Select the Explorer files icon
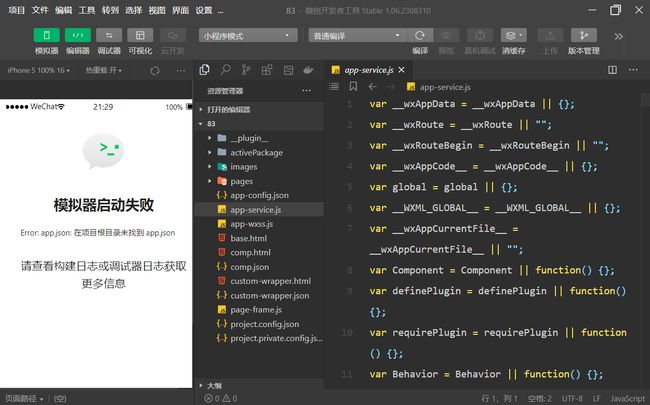This screenshot has height=405, width=650. point(204,70)
